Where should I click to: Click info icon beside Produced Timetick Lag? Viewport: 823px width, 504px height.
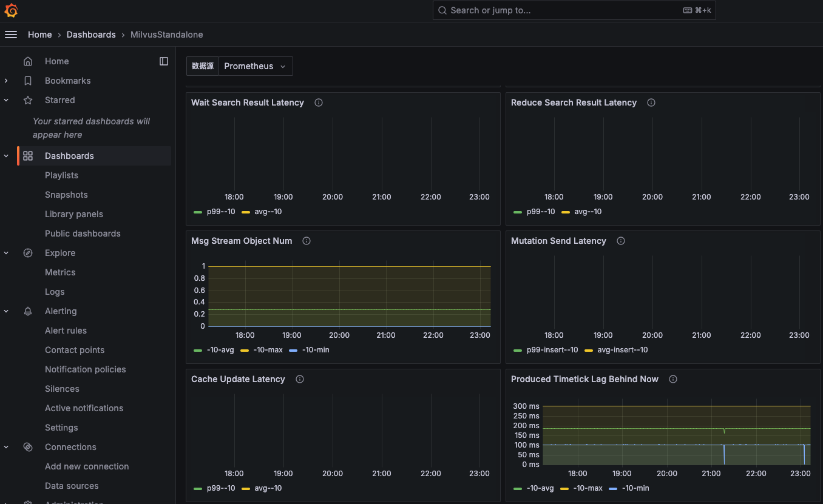(x=673, y=379)
